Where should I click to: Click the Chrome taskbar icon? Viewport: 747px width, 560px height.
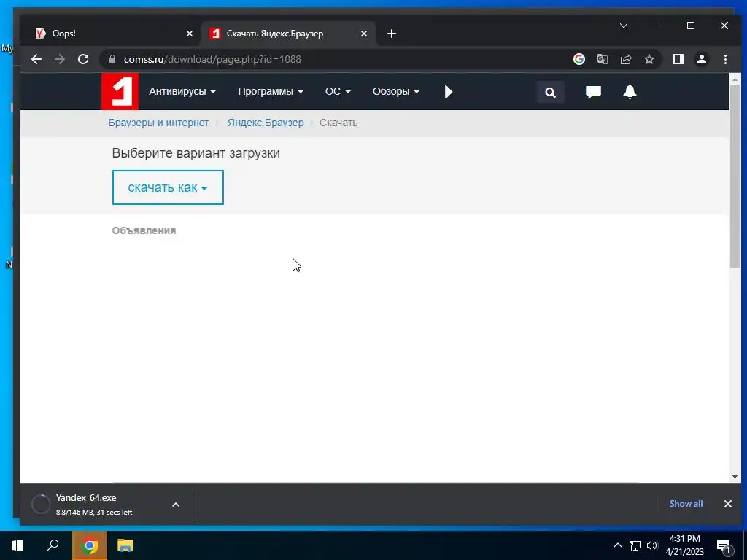tap(90, 545)
